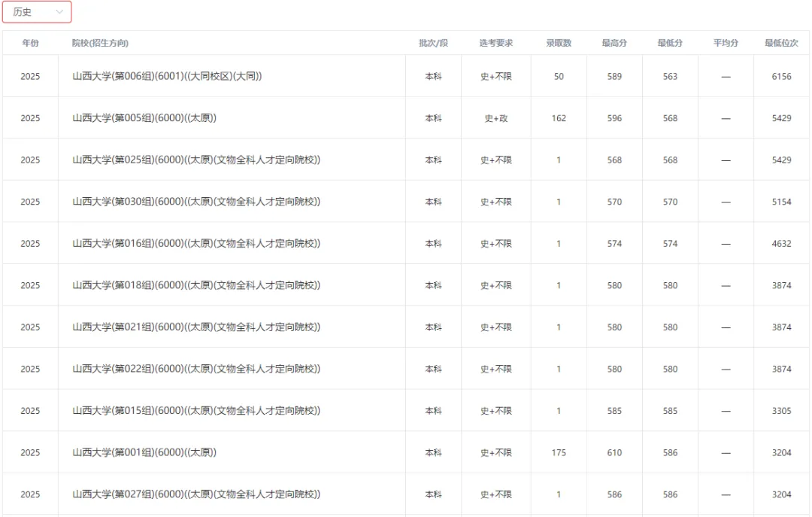Select 山西大学 第025组 row name
The height and width of the screenshot is (517, 812).
(x=196, y=160)
